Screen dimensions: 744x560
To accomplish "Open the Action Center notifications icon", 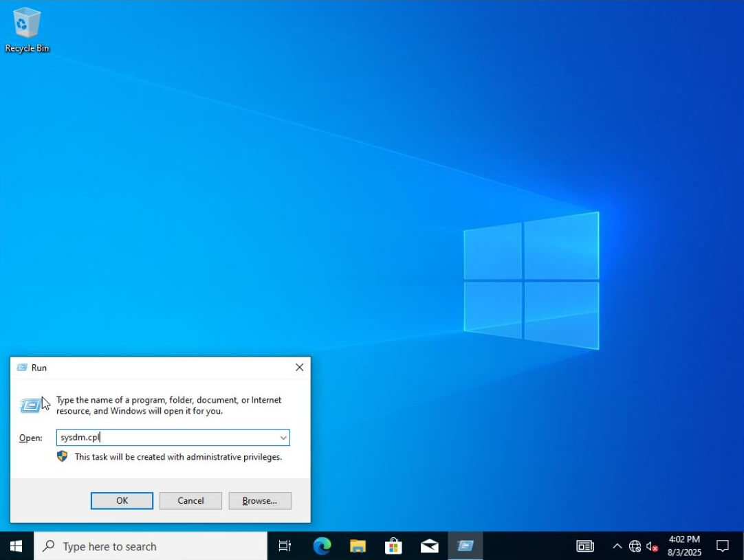I will click(722, 546).
